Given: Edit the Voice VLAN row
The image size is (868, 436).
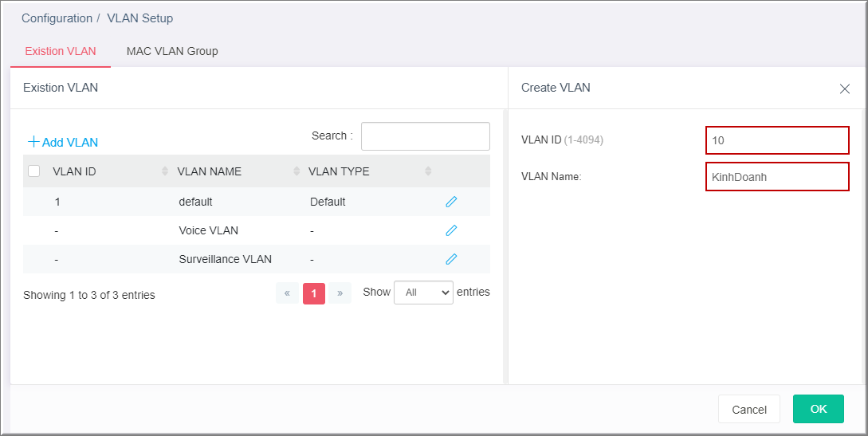Looking at the screenshot, I should point(451,230).
